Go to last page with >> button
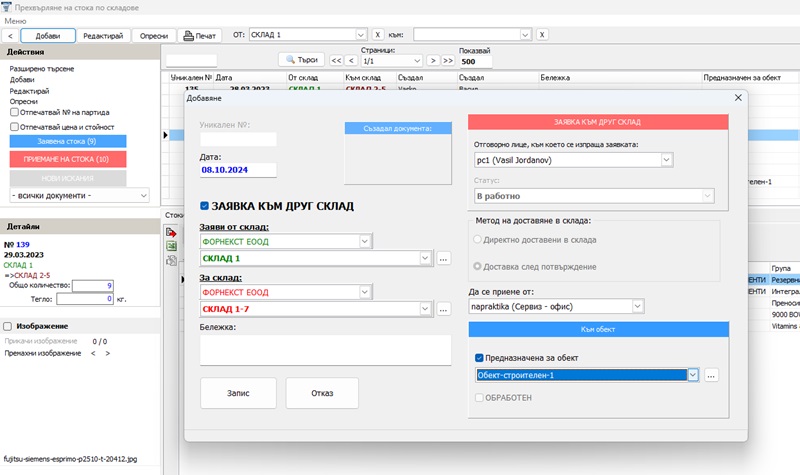Screen dimensions: 800x475 448,60
